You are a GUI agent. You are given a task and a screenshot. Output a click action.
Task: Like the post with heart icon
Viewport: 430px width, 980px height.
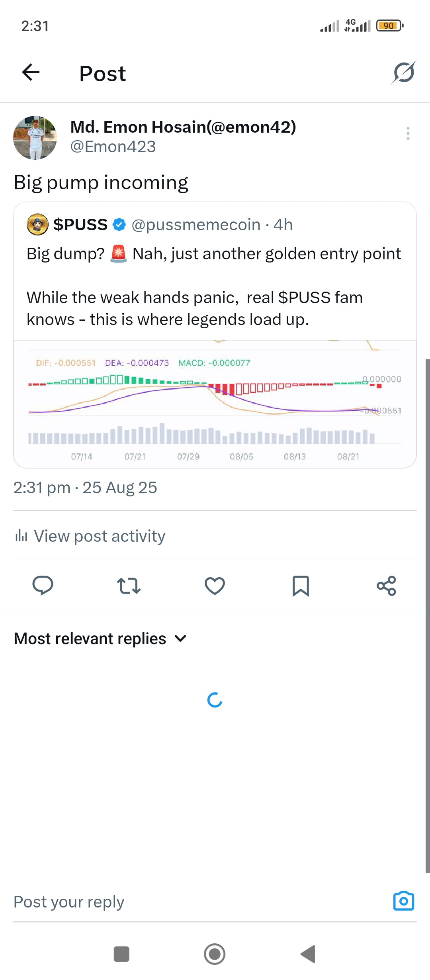[x=215, y=586]
